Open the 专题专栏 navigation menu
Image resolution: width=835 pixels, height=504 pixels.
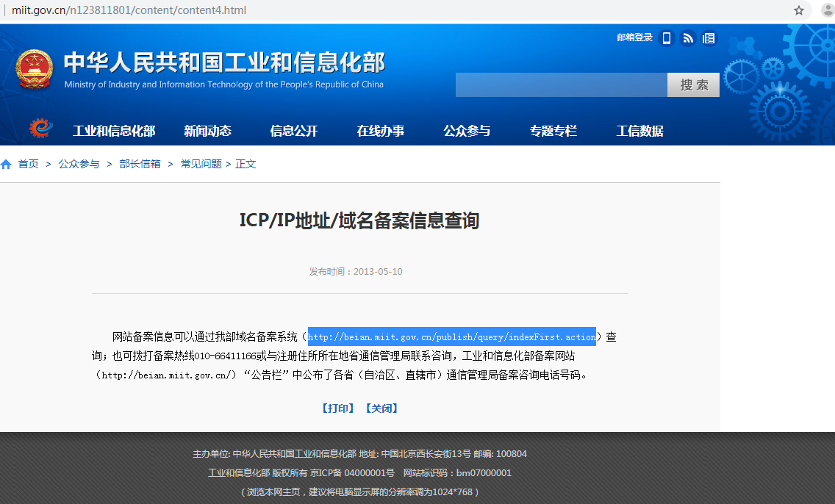(x=553, y=131)
